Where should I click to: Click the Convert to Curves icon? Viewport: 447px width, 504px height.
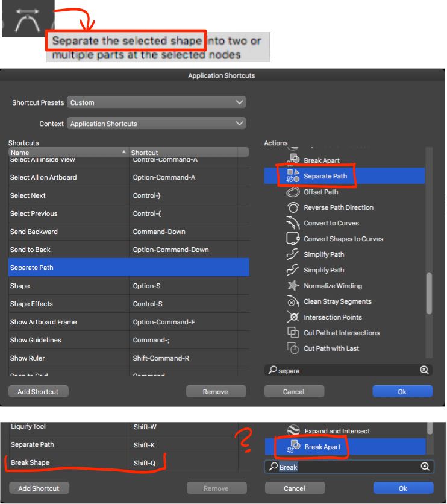(293, 223)
